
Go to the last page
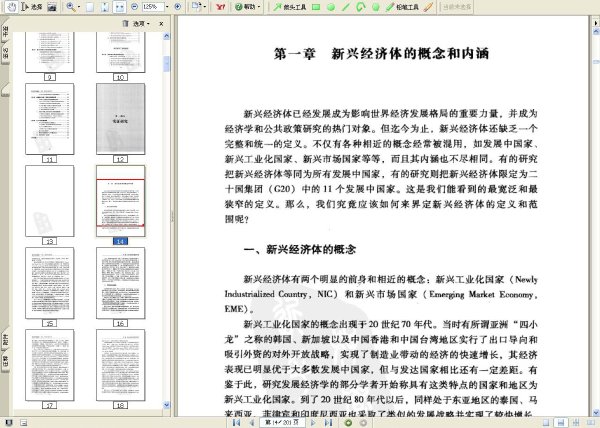(x=328, y=423)
